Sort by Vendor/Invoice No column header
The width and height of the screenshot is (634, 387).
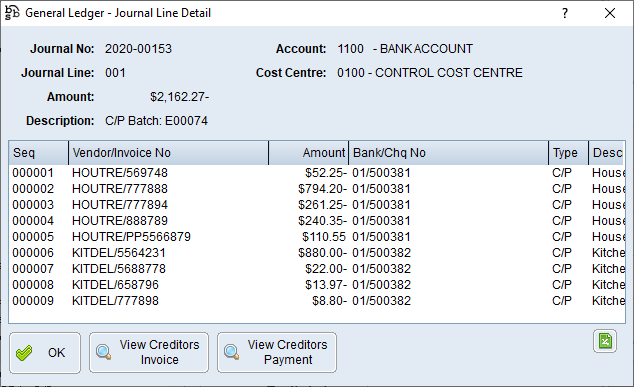coord(169,153)
